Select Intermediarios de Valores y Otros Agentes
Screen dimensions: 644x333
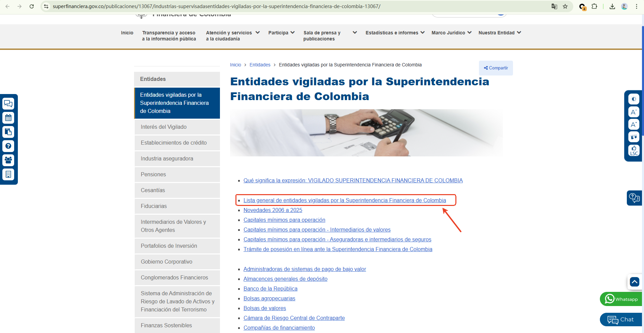pyautogui.click(x=177, y=226)
